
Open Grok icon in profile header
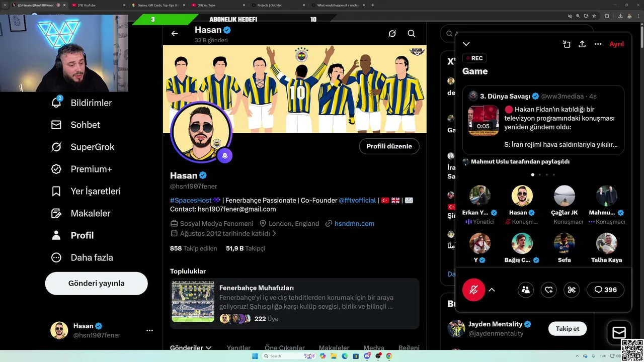click(x=392, y=34)
